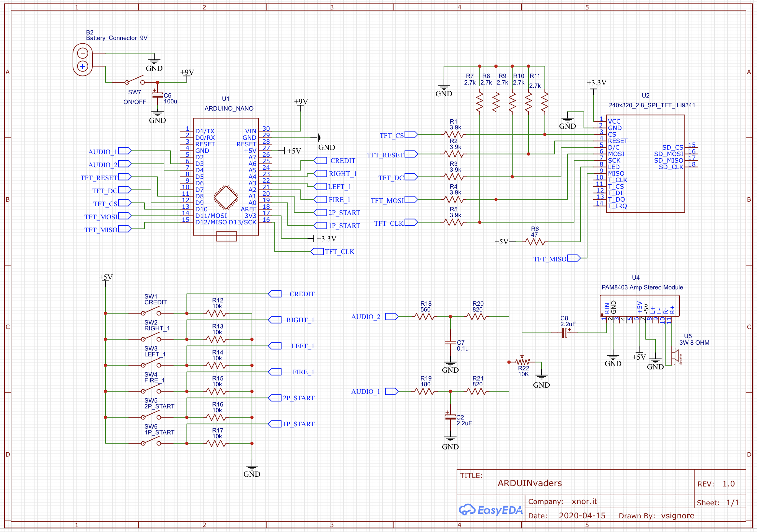Select the vsignore Drawn By field

678,515
